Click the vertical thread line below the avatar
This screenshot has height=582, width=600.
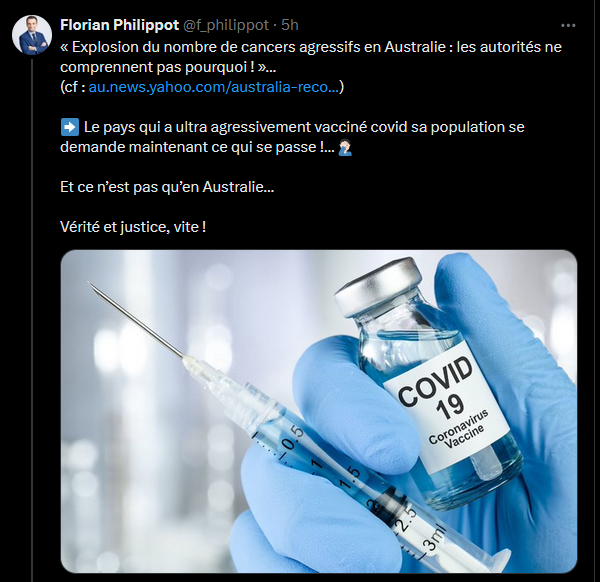point(32,320)
